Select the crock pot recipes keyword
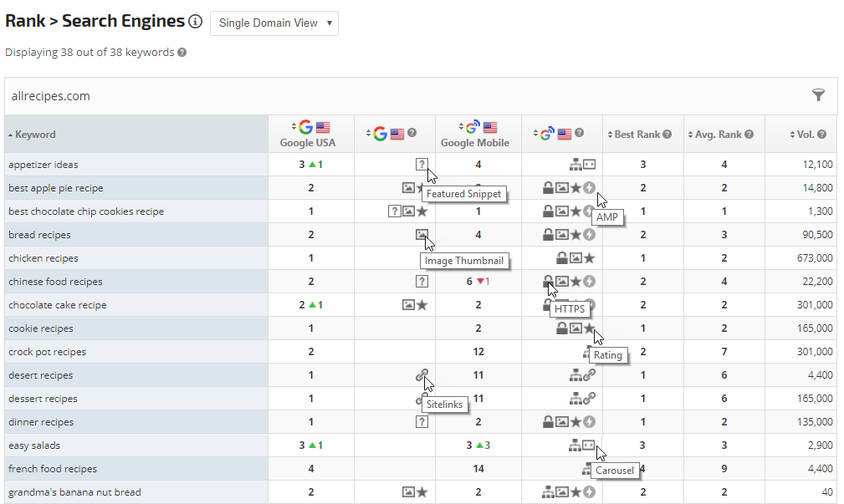Screen dimensions: 844x504 point(47,352)
